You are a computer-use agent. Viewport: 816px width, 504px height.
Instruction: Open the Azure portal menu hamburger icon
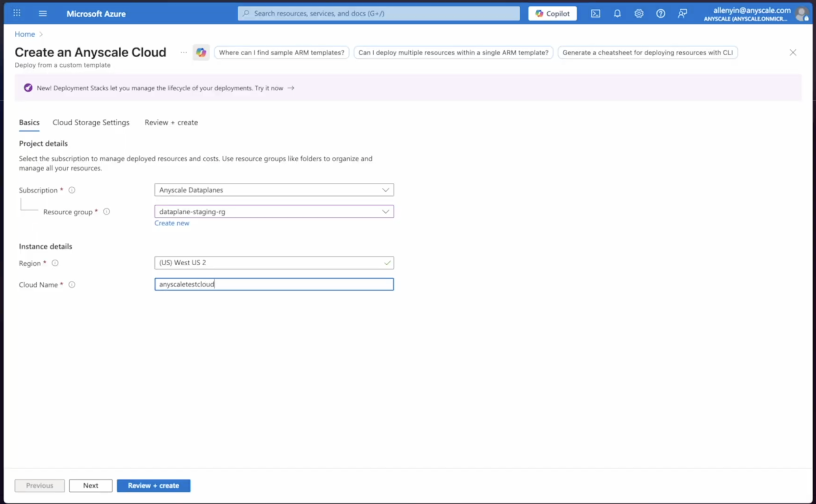click(42, 13)
